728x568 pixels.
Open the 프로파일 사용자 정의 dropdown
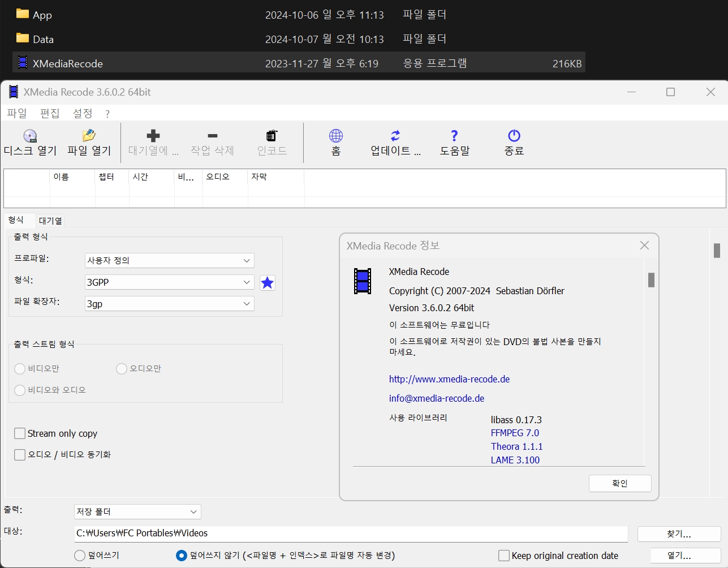click(x=169, y=260)
